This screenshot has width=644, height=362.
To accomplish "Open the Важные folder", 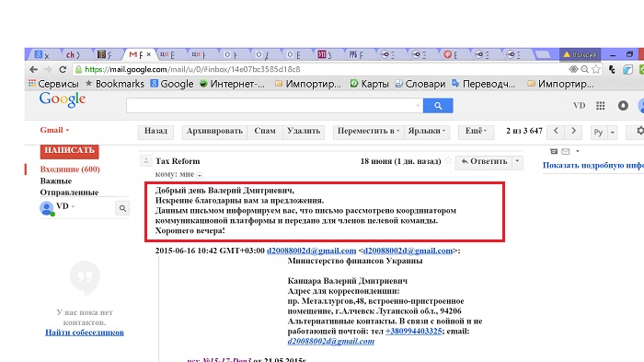I will coord(56,181).
